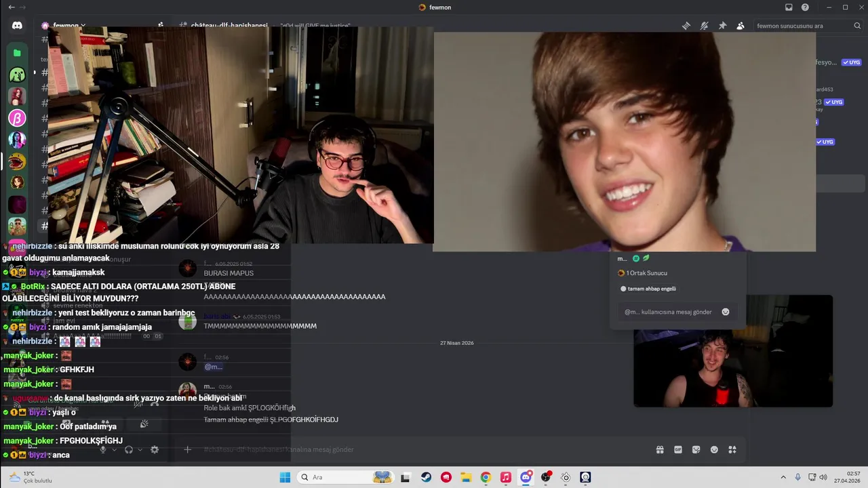Show pinned messages via pin icon

(x=722, y=26)
